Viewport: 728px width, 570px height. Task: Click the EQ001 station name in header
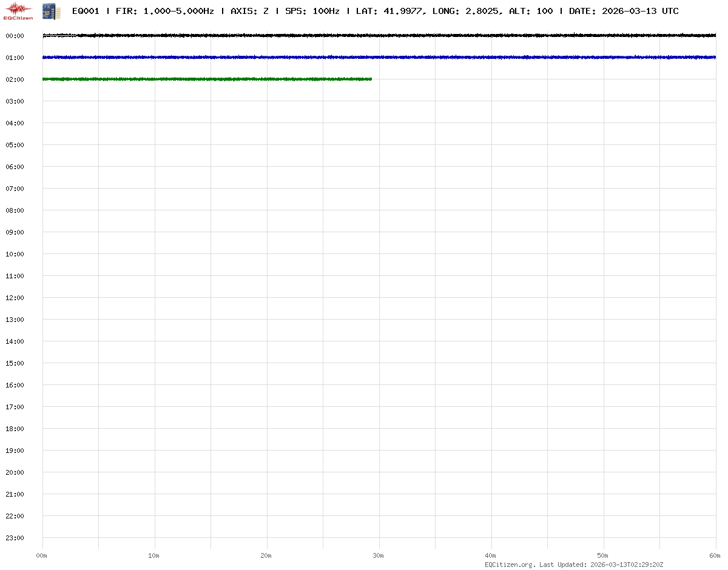[x=85, y=11]
